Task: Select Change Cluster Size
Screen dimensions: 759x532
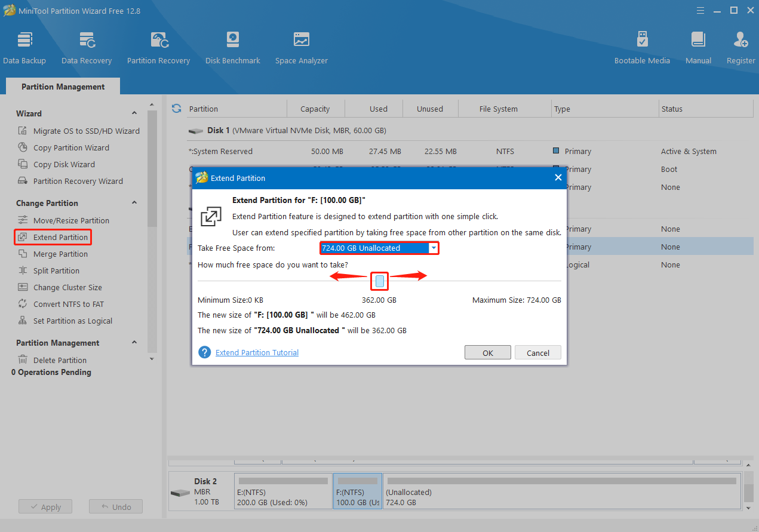Action: [x=60, y=287]
